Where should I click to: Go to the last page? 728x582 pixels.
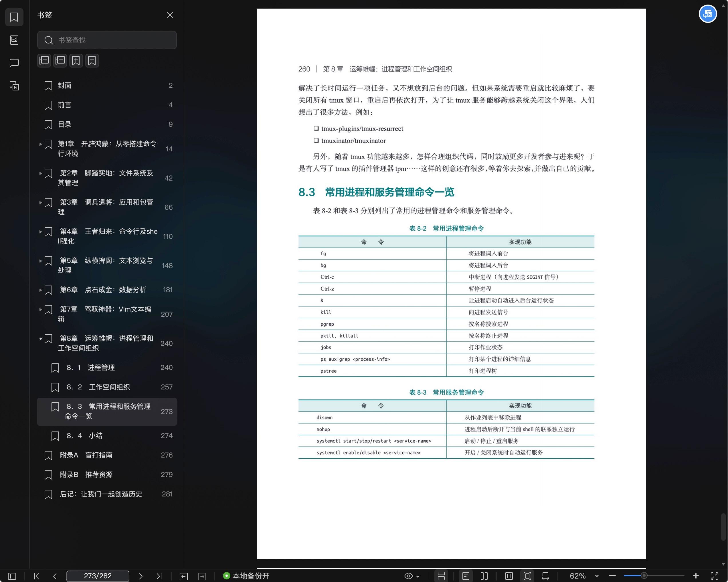click(x=159, y=576)
